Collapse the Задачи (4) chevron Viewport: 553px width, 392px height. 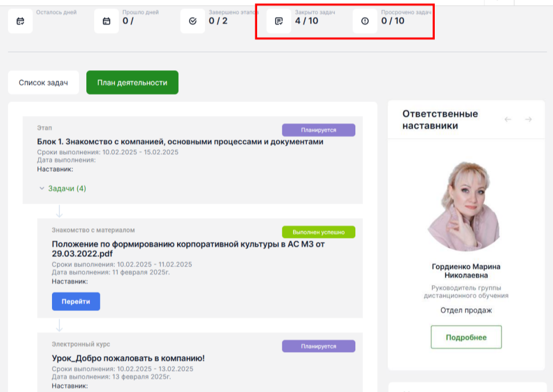pos(42,188)
